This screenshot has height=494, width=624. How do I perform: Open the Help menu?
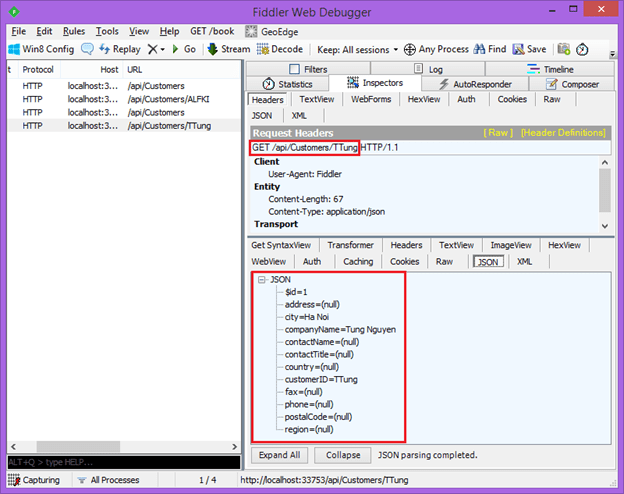(170, 31)
